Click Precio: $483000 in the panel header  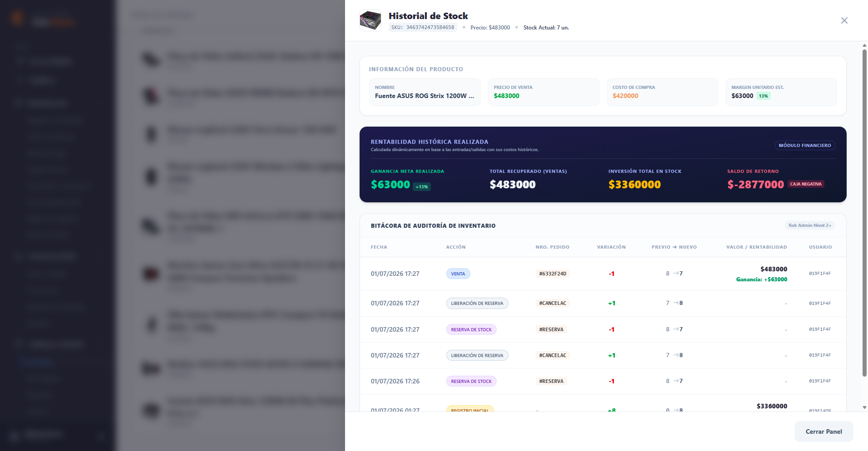click(x=490, y=28)
